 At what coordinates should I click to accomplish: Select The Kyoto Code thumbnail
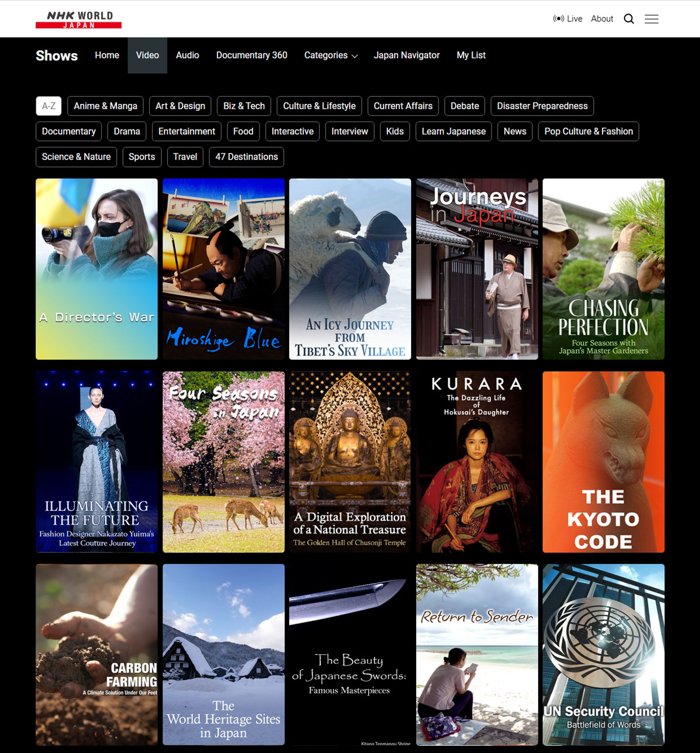tap(603, 462)
